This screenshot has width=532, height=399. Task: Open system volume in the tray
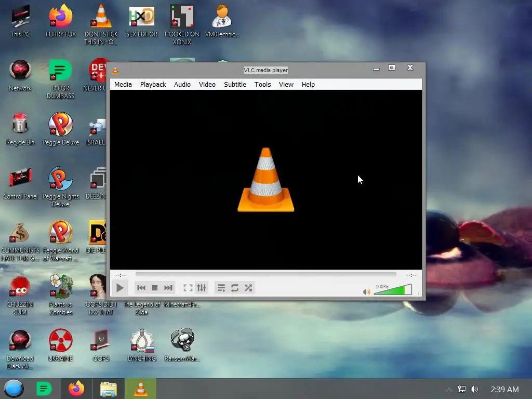coord(474,389)
